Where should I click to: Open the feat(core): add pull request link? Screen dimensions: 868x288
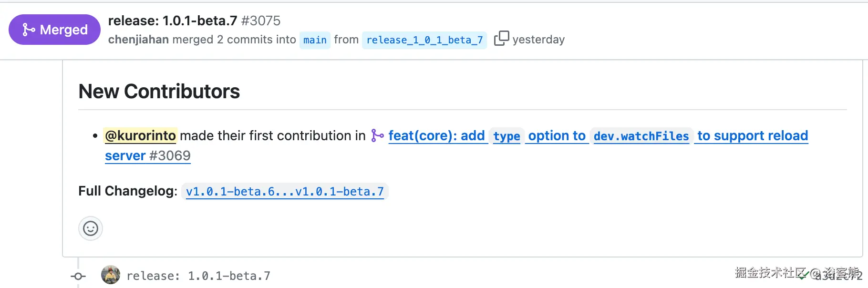[x=436, y=136]
